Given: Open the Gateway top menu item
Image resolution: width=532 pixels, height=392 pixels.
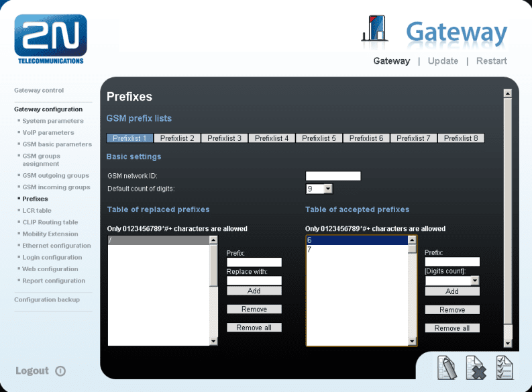Looking at the screenshot, I should pos(392,61).
